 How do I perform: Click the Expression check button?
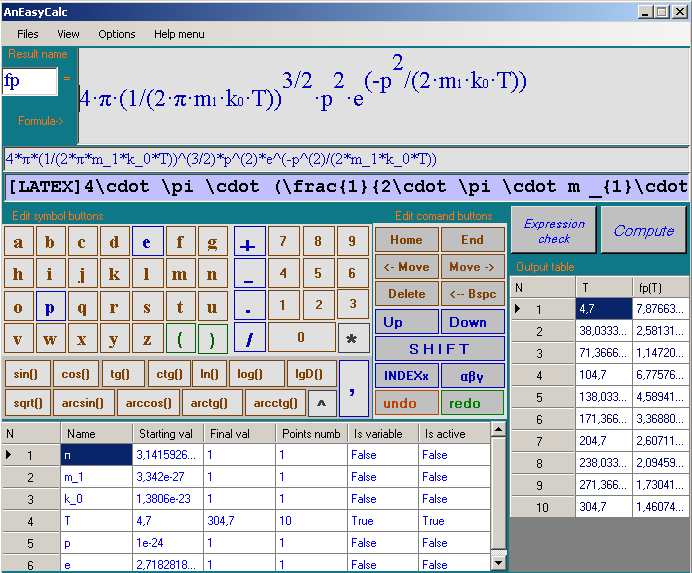554,231
